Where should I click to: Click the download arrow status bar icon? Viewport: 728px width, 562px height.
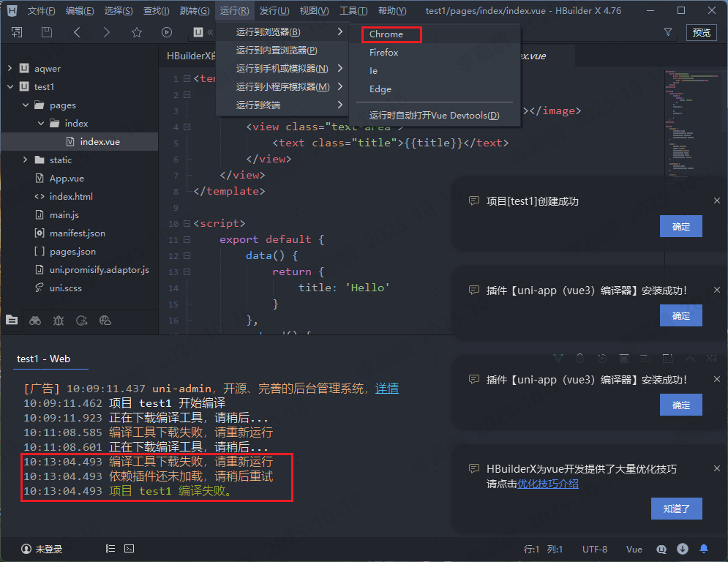[683, 549]
